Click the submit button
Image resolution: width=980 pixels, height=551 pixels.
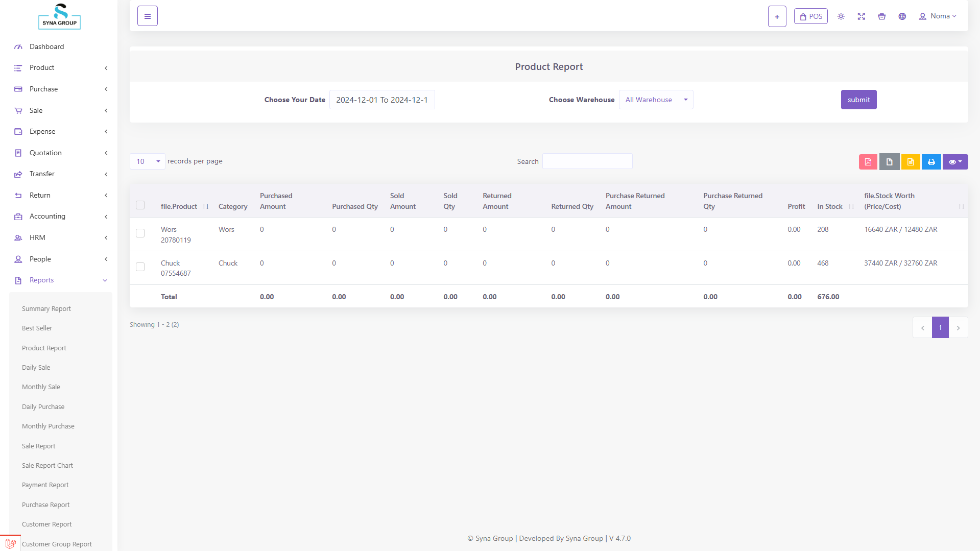(858, 100)
